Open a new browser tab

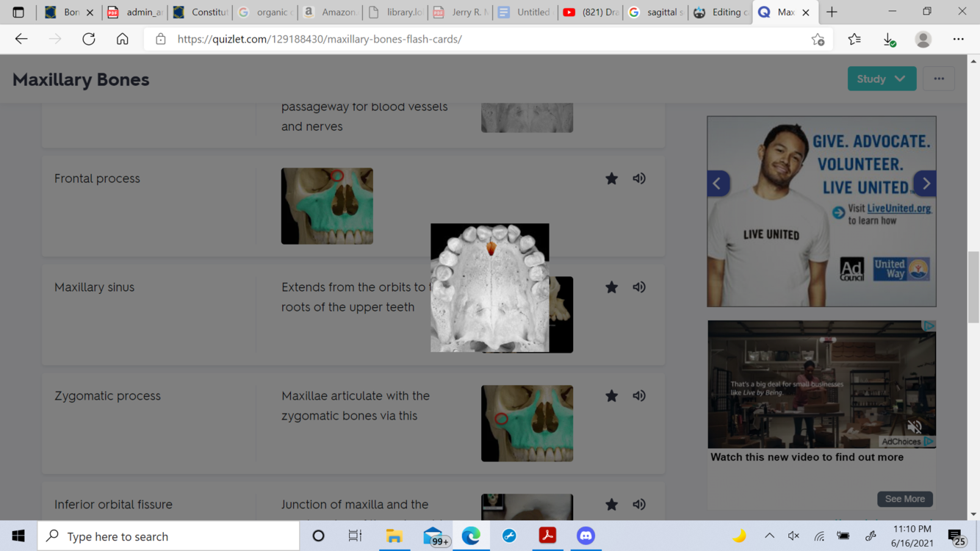point(832,12)
